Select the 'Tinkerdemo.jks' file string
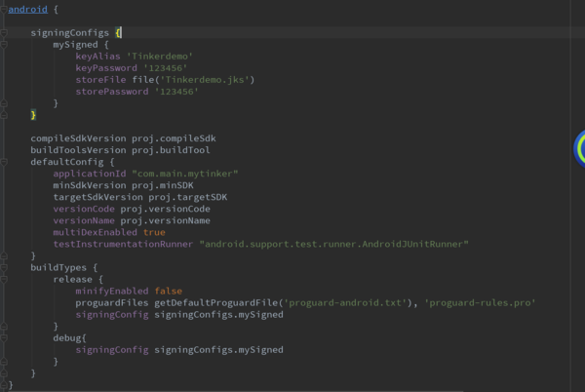585x392 pixels. point(205,80)
